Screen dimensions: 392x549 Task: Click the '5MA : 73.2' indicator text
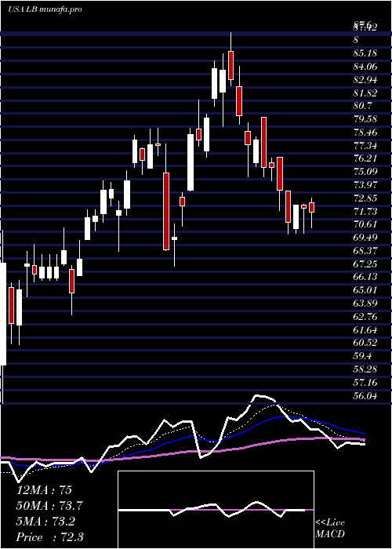[47, 521]
